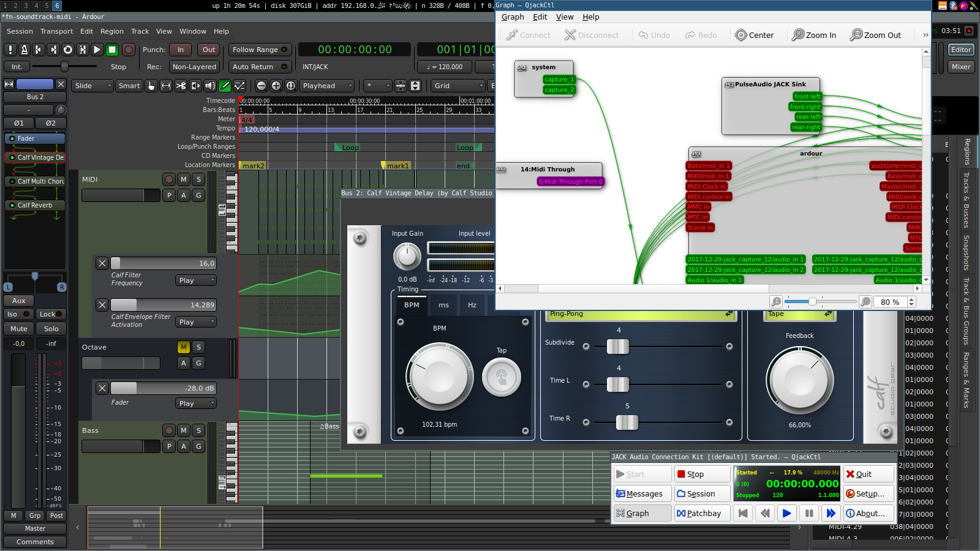Click the expand tracks icon

click(x=415, y=86)
